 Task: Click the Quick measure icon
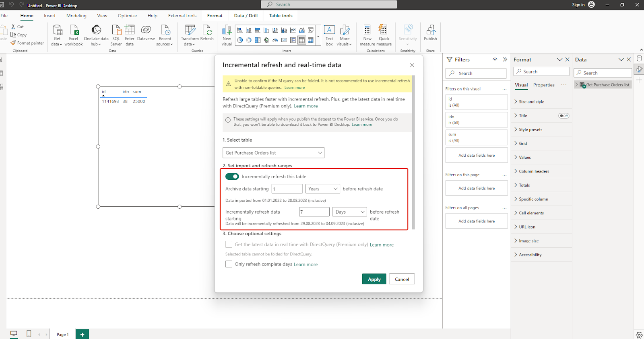(x=384, y=35)
